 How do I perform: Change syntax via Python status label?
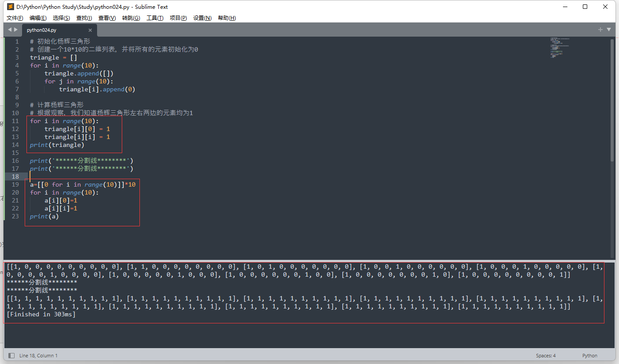click(x=590, y=356)
